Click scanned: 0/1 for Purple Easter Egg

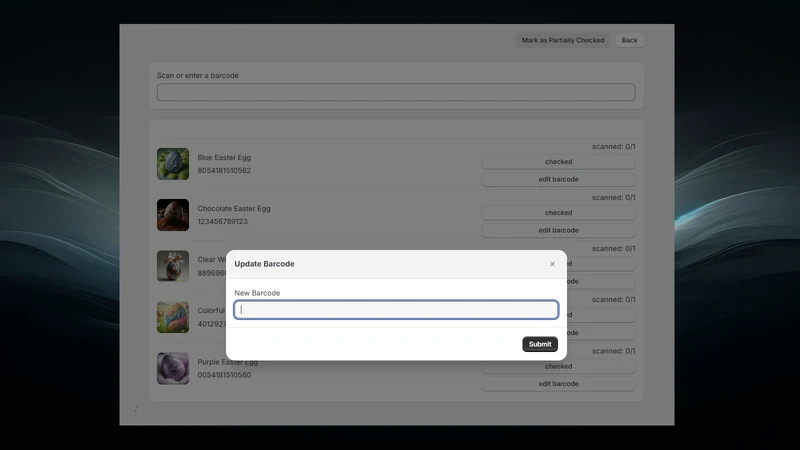(x=613, y=351)
